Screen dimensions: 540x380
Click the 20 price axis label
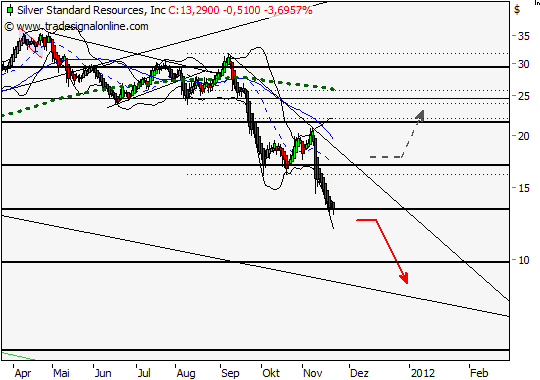[x=523, y=136]
